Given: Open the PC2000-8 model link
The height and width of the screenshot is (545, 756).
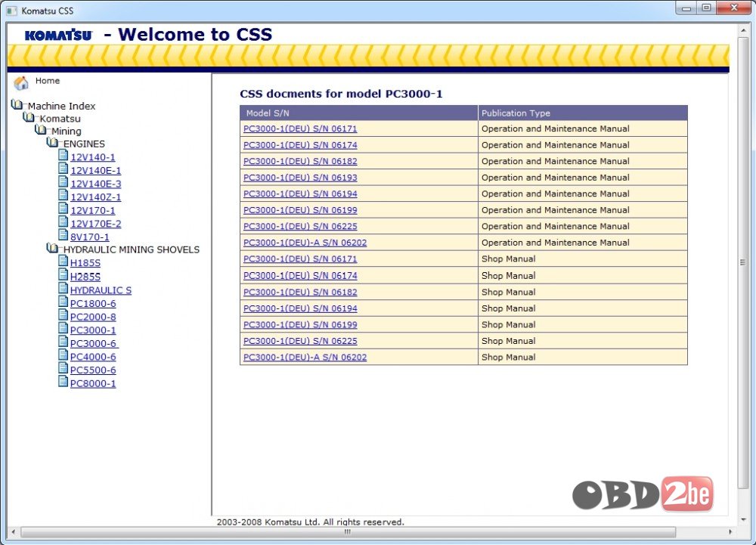Looking at the screenshot, I should point(93,317).
